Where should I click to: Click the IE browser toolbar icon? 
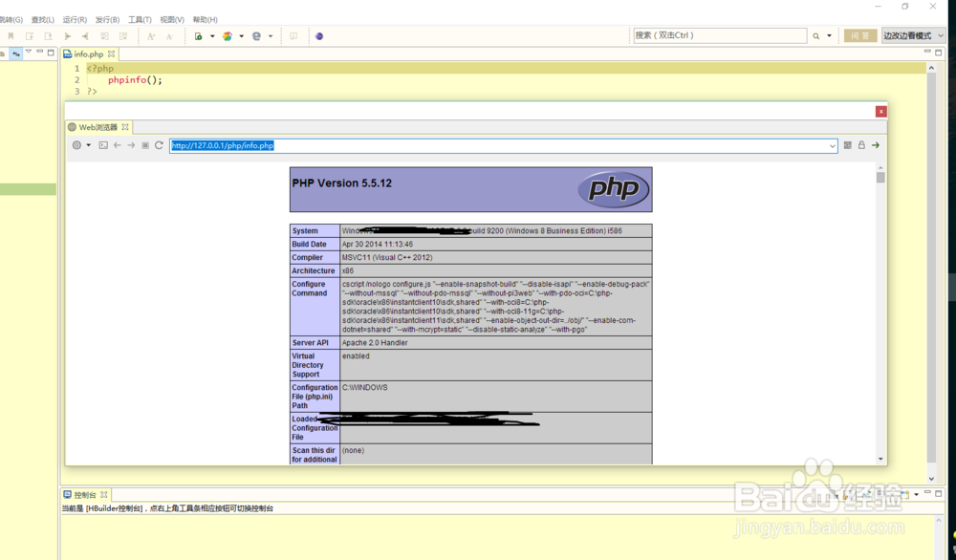pos(256,36)
